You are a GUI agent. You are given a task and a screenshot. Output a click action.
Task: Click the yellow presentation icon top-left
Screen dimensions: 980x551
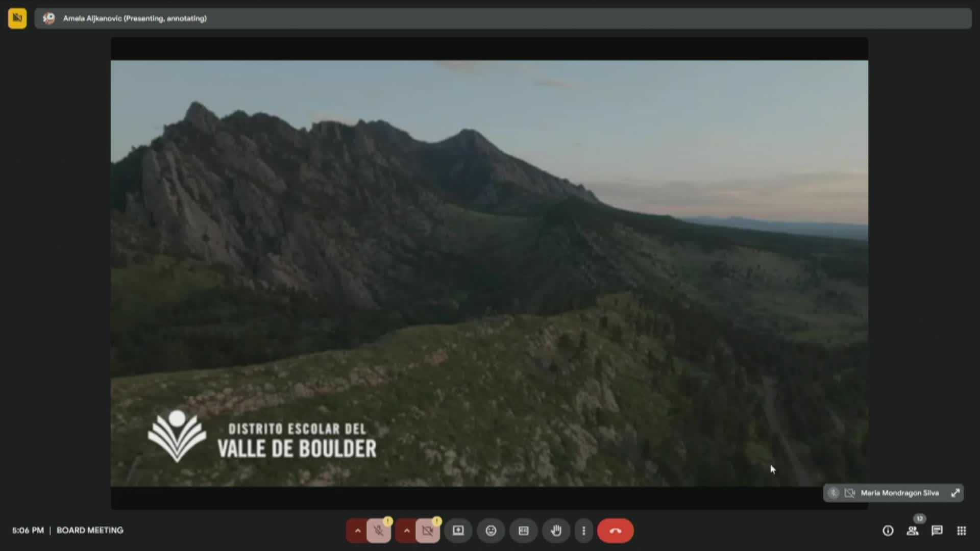tap(17, 18)
